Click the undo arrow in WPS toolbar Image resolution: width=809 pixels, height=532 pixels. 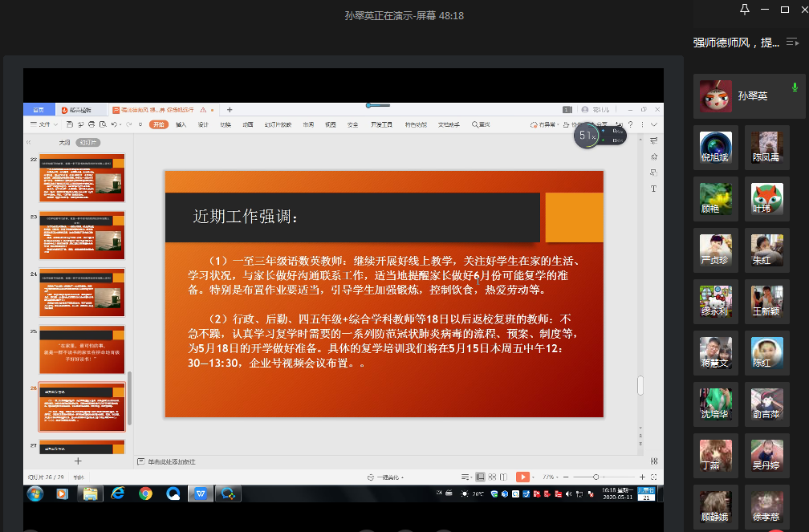pos(114,124)
